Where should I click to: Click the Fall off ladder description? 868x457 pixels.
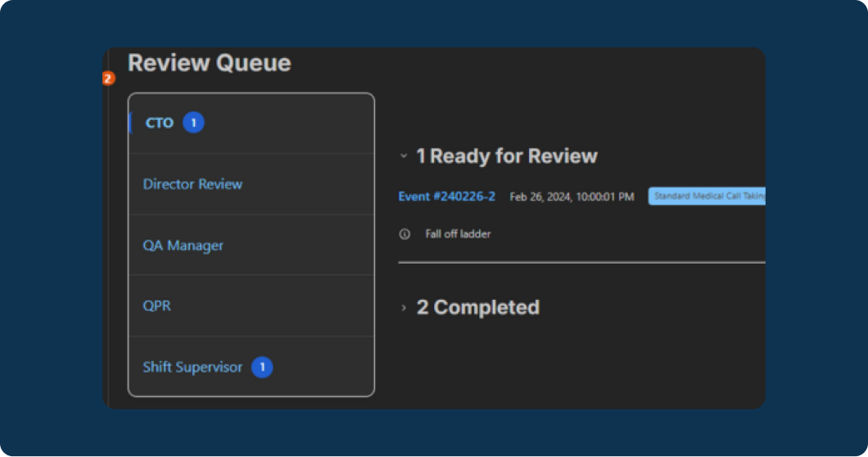coord(458,234)
